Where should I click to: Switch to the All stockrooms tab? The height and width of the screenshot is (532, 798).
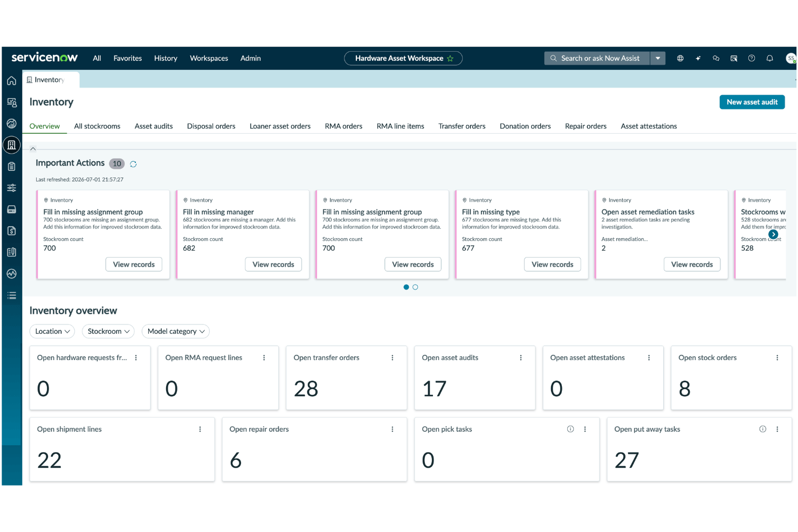point(97,126)
